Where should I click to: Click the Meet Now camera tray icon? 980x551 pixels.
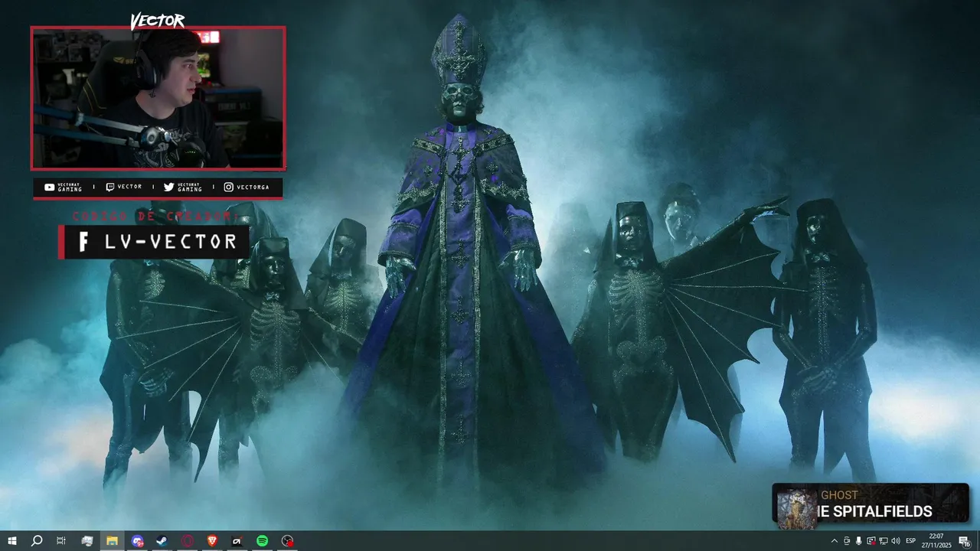[847, 541]
